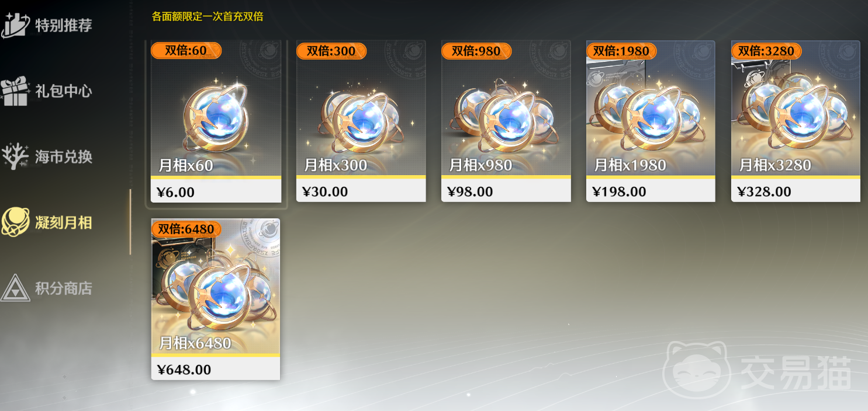Image resolution: width=868 pixels, height=411 pixels.
Task: Click the 海市兑换 coral icon
Action: click(x=15, y=156)
